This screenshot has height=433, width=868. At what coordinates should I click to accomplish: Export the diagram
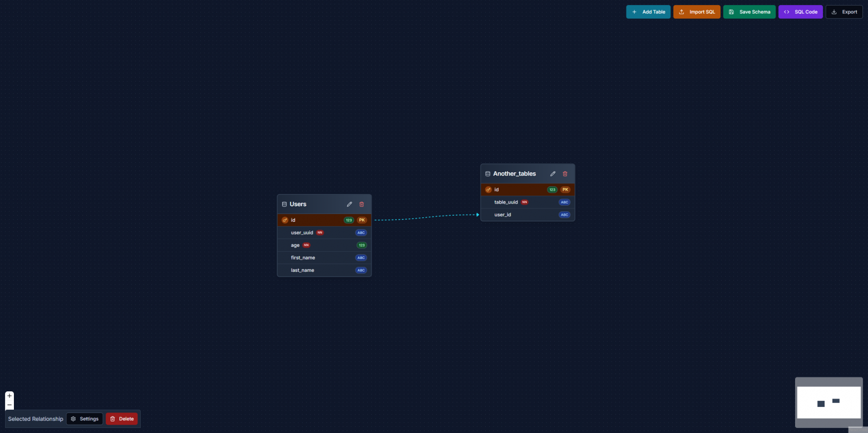[x=844, y=12]
